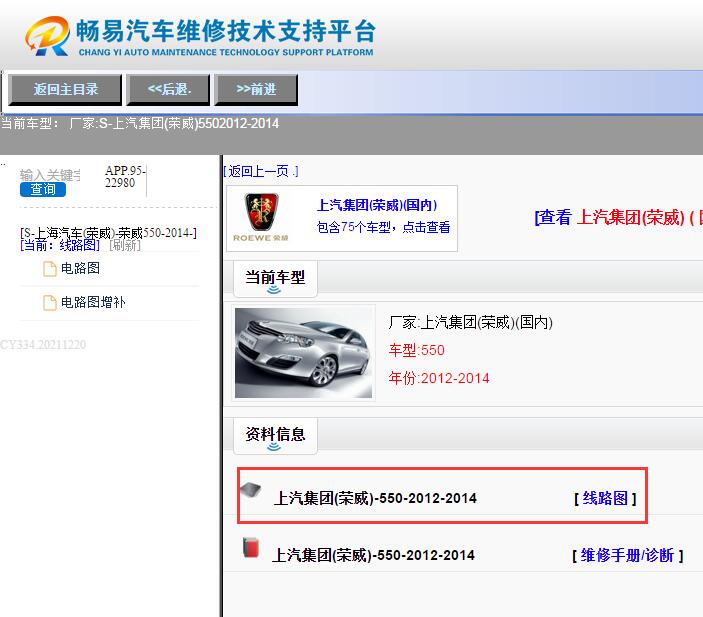Click the blue 查询 search button
703x617 pixels.
43,189
